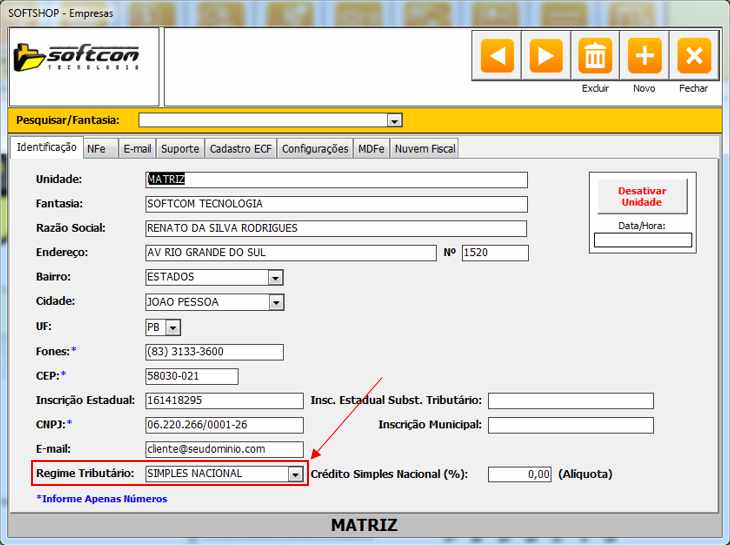Select the Nuvem Fiscal tab
The height and width of the screenshot is (545, 730).
[424, 149]
